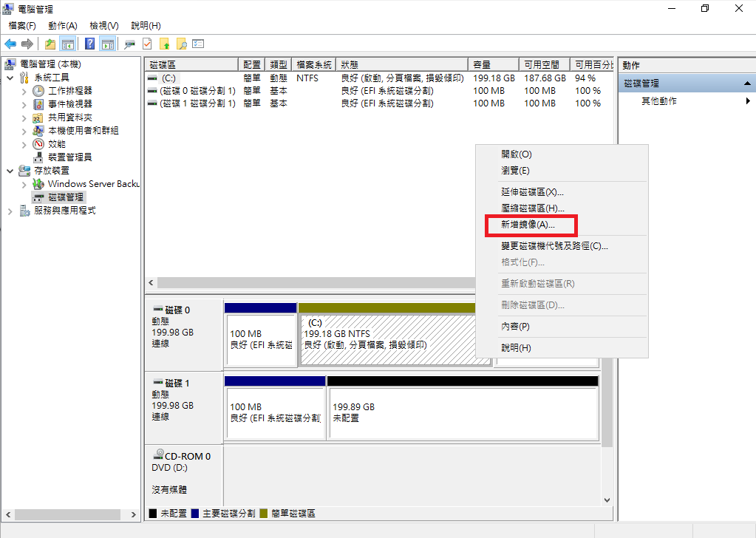Expand the 服務與應用程式 node
Viewport: 756px width, 538px height.
(x=10, y=211)
